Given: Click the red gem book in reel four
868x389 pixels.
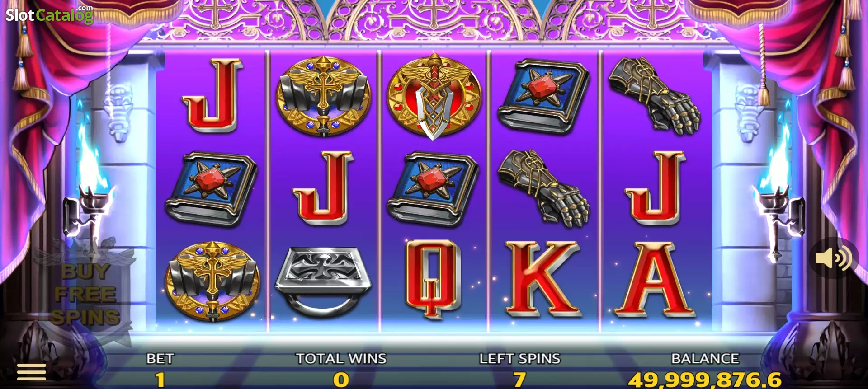Looking at the screenshot, I should 544,96.
